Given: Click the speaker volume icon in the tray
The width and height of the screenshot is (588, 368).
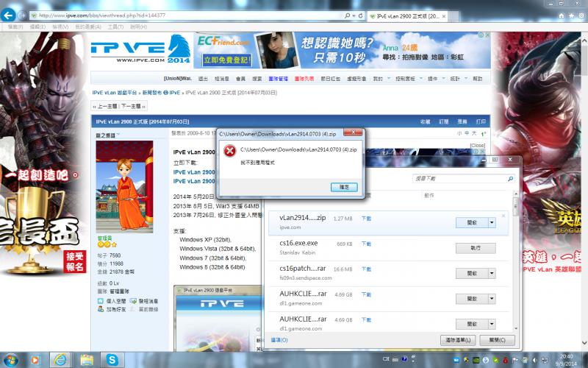Looking at the screenshot, I should [x=535, y=360].
